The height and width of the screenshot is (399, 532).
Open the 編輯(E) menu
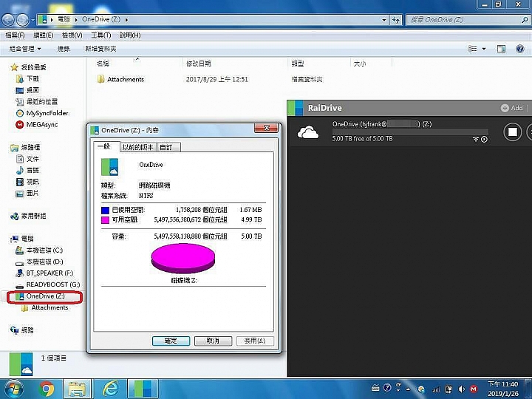44,35
